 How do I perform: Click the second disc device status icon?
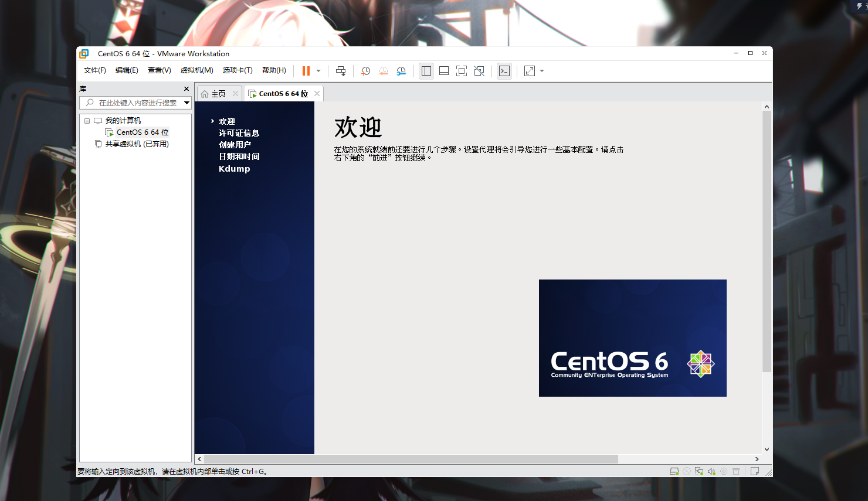pos(724,471)
